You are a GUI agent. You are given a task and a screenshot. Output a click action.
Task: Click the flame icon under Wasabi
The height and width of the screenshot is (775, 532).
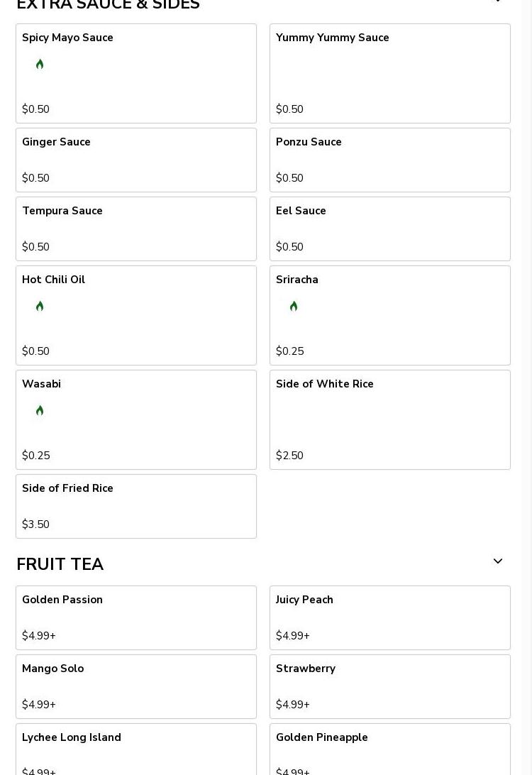pos(40,411)
